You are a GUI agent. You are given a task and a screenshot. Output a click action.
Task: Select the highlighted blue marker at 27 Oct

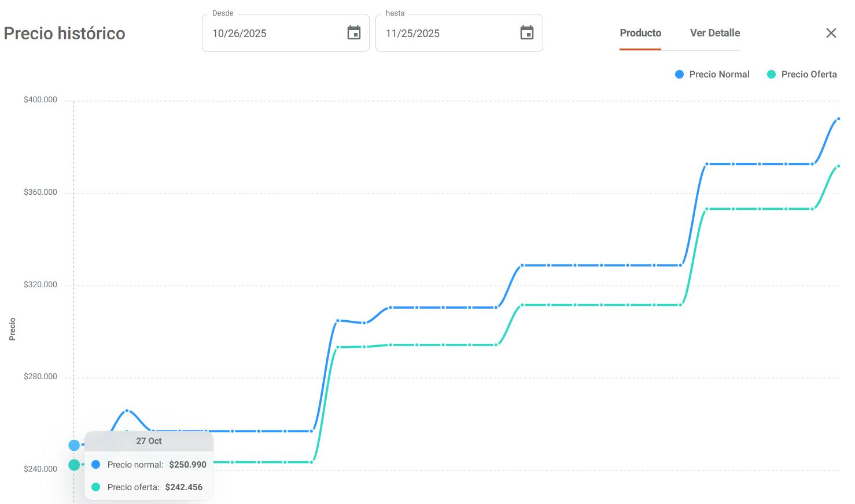[x=74, y=445]
